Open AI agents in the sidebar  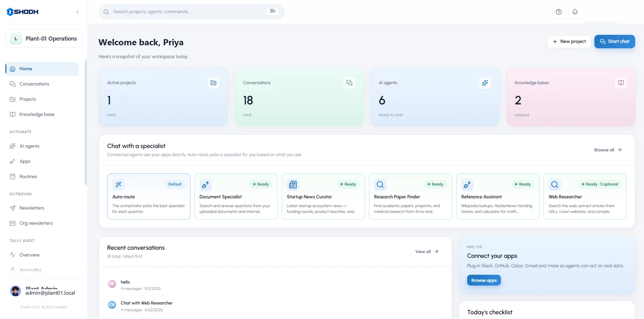pos(42,146)
